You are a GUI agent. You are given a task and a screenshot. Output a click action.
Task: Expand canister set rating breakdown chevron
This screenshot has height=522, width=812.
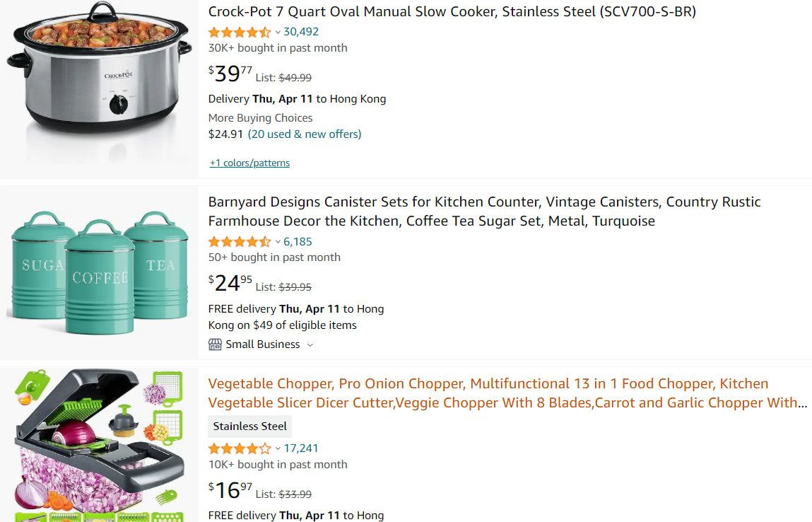click(x=278, y=242)
